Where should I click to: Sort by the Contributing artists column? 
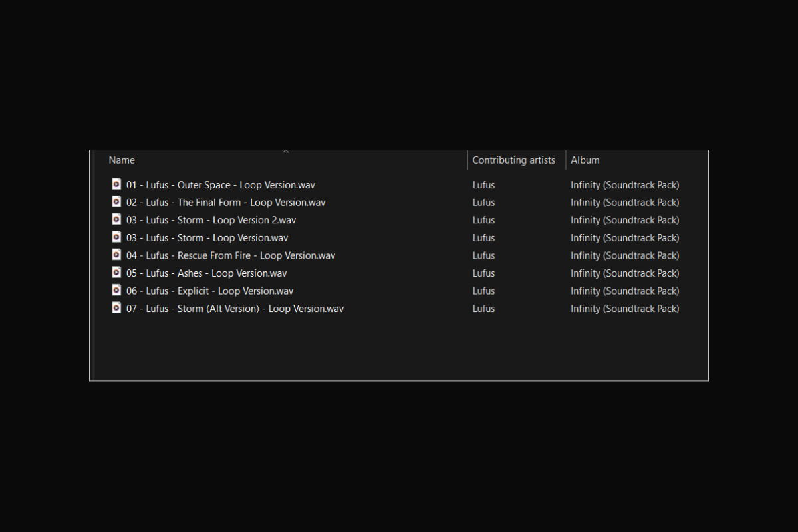click(513, 160)
